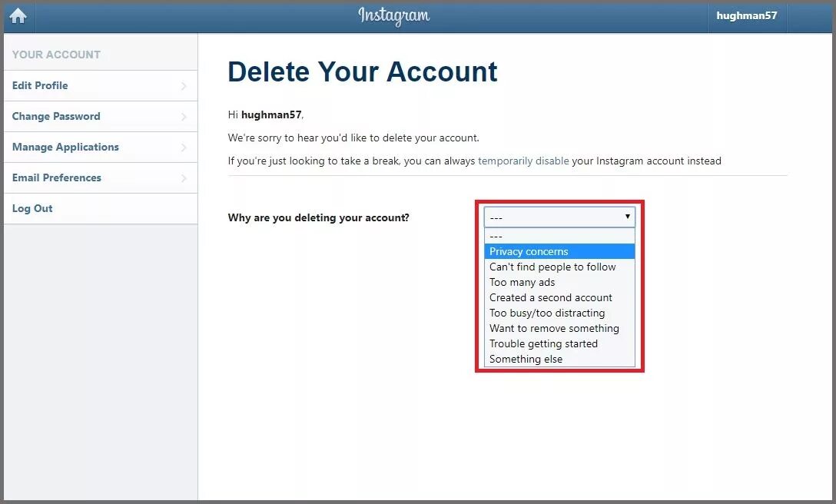Open Edit Profile settings

(100, 86)
